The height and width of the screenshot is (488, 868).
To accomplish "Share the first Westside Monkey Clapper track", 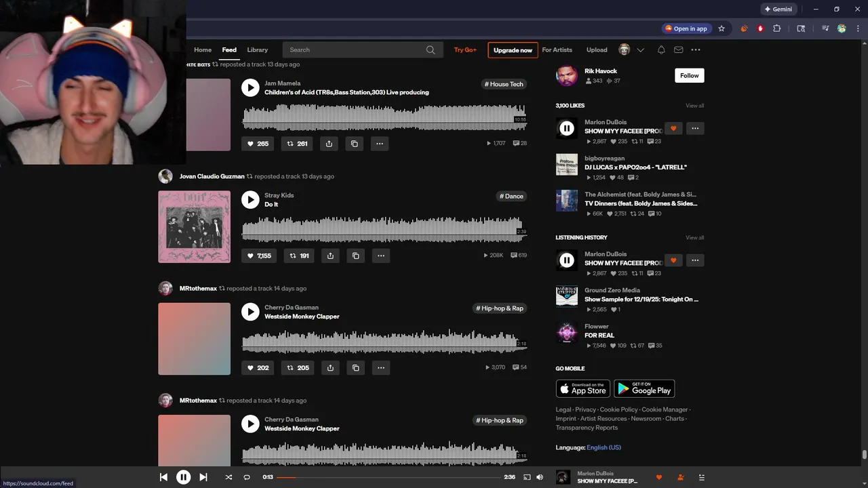I will coord(330,368).
